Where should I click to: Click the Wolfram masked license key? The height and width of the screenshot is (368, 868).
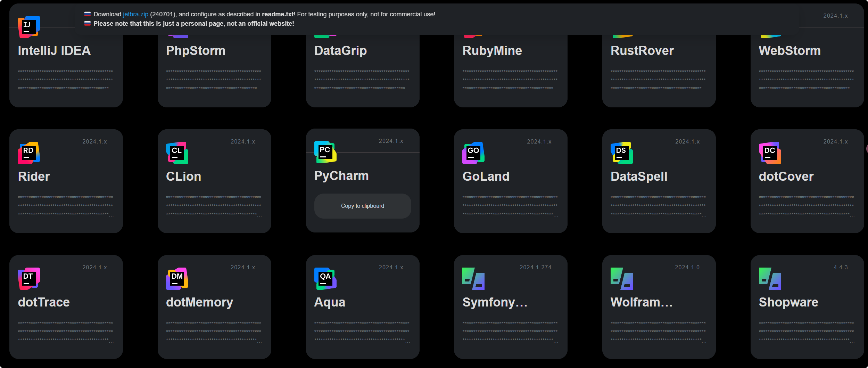tap(659, 332)
